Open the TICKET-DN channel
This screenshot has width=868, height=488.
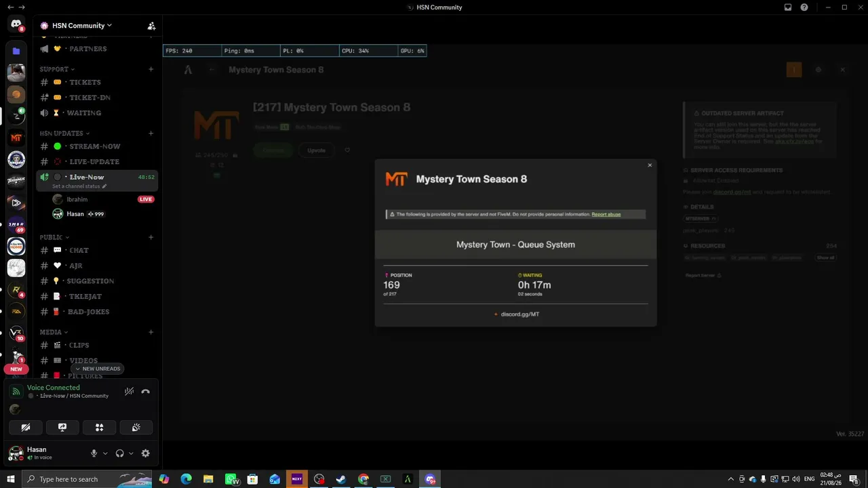coord(97,98)
